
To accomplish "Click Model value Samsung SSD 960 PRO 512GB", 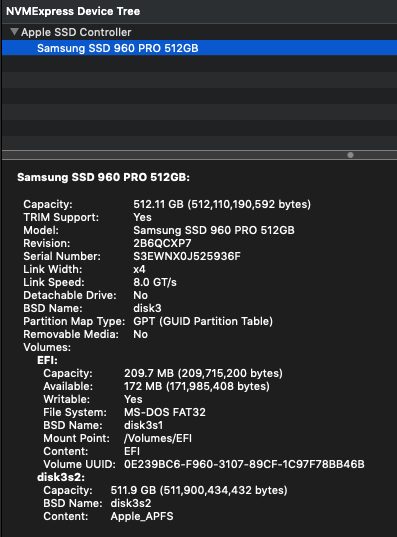I will tap(214, 230).
